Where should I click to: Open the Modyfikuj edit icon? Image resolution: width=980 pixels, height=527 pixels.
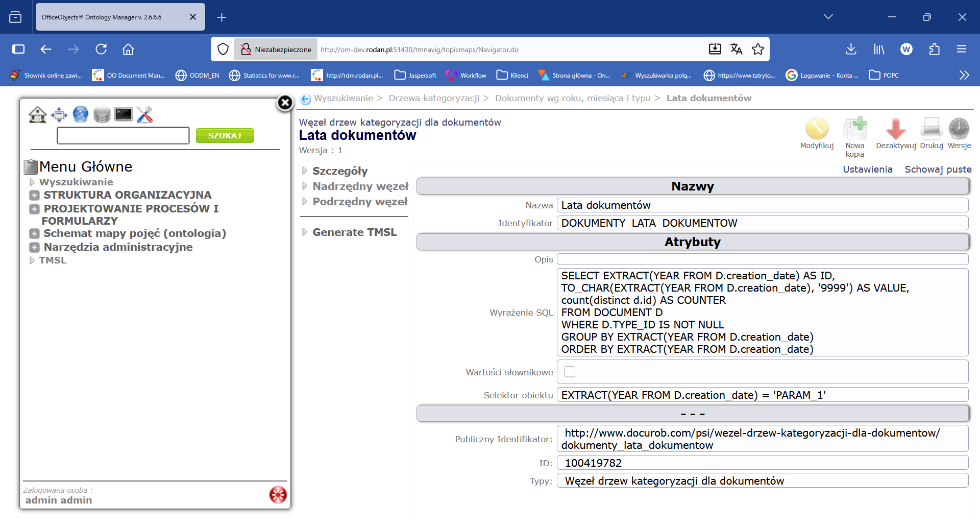point(816,129)
